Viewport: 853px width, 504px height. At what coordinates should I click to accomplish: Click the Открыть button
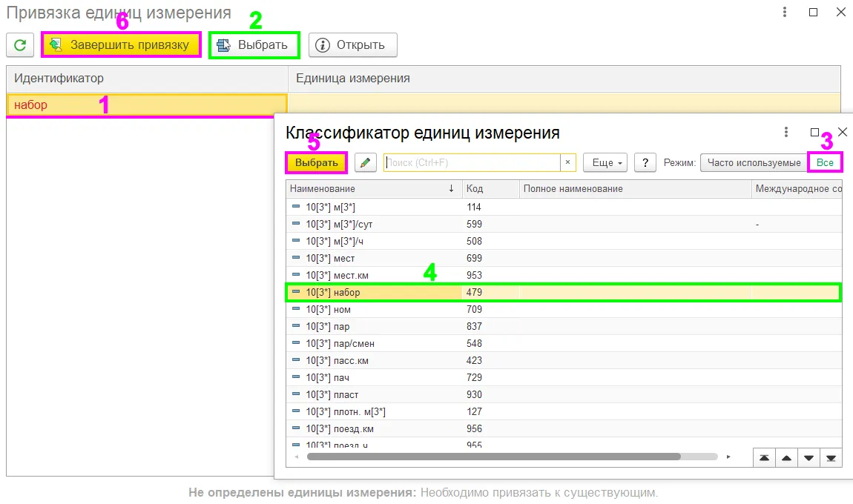[x=353, y=44]
